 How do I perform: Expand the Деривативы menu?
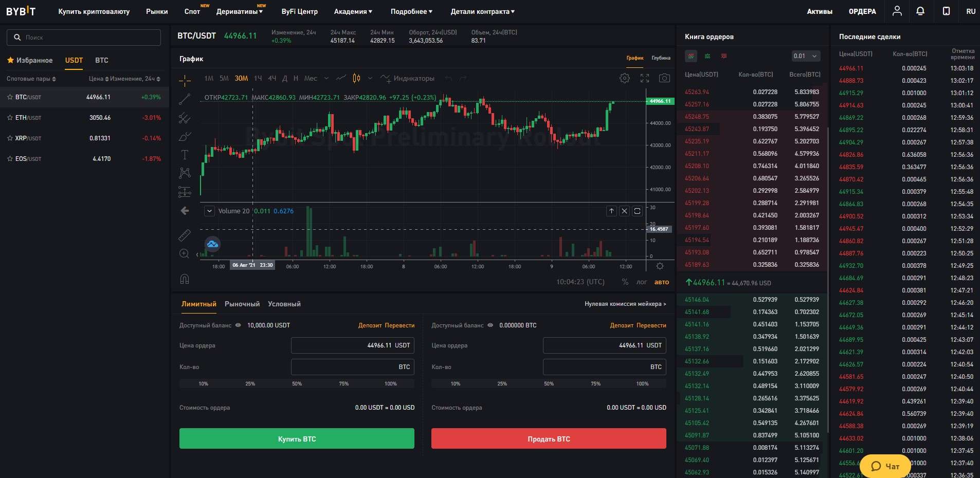(x=240, y=11)
